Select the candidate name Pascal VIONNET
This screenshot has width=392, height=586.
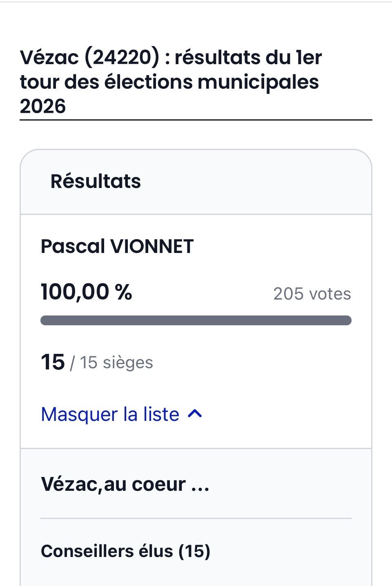coord(117,246)
